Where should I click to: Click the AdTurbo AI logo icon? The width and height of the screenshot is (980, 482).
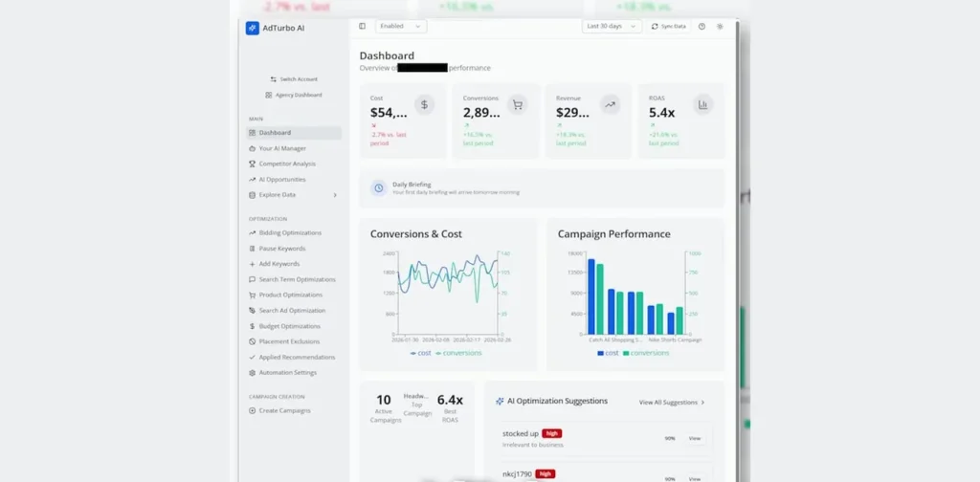[253, 28]
